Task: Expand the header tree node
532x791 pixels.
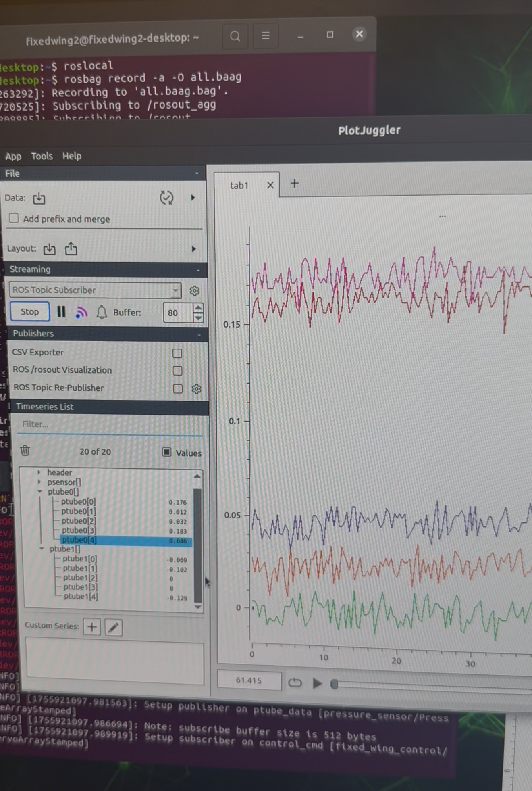Action: coord(39,472)
